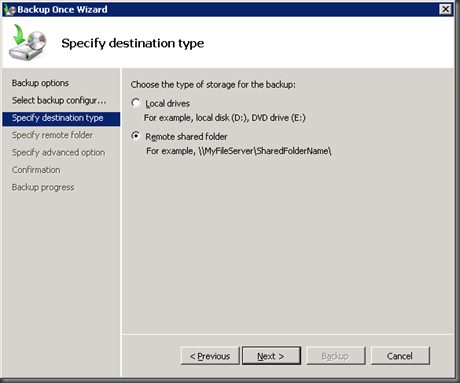This screenshot has width=460, height=383.
Task: Close the Backup Once Wizard window
Action: click(x=445, y=9)
